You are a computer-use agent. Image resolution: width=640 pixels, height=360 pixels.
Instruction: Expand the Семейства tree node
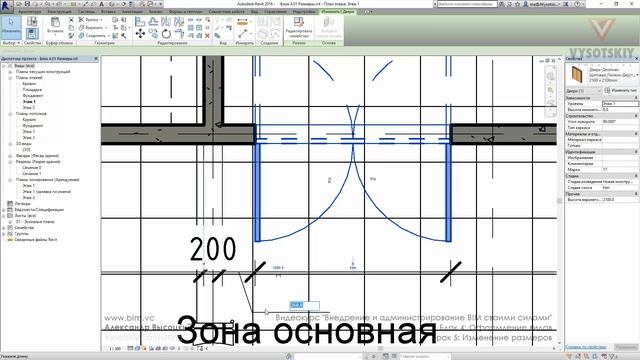point(4,228)
